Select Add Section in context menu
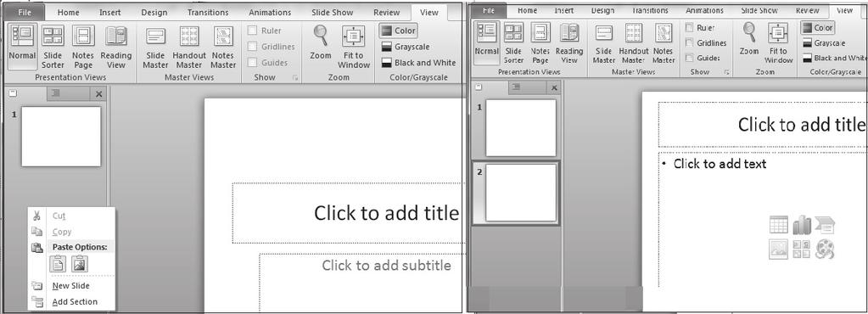Image resolution: width=868 pixels, height=314 pixels. click(75, 302)
